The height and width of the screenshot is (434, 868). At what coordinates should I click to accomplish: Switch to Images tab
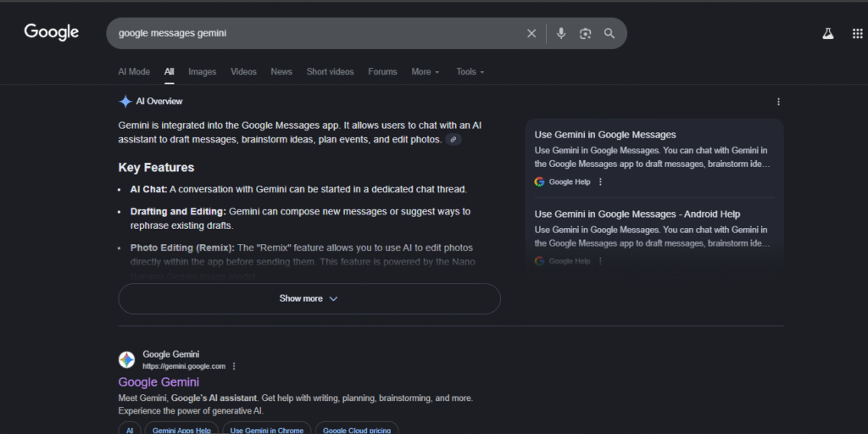(x=202, y=72)
